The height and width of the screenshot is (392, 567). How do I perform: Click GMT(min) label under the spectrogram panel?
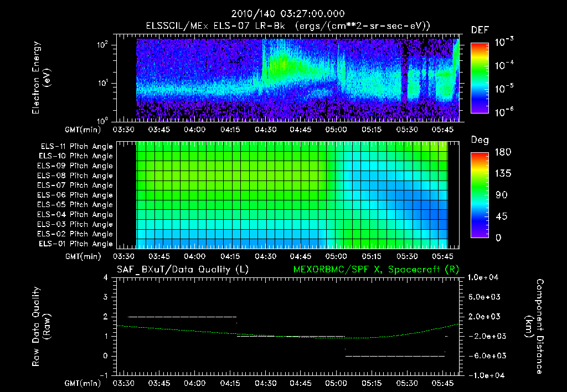point(83,130)
